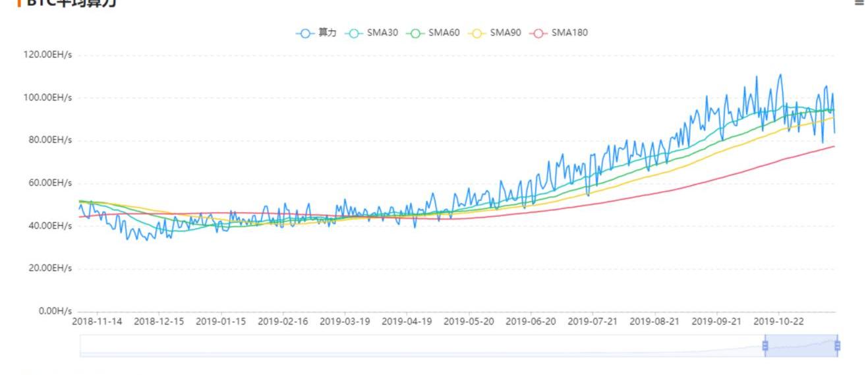
Task: Click the 2019-07-21 x-axis date label
Action: 593,322
